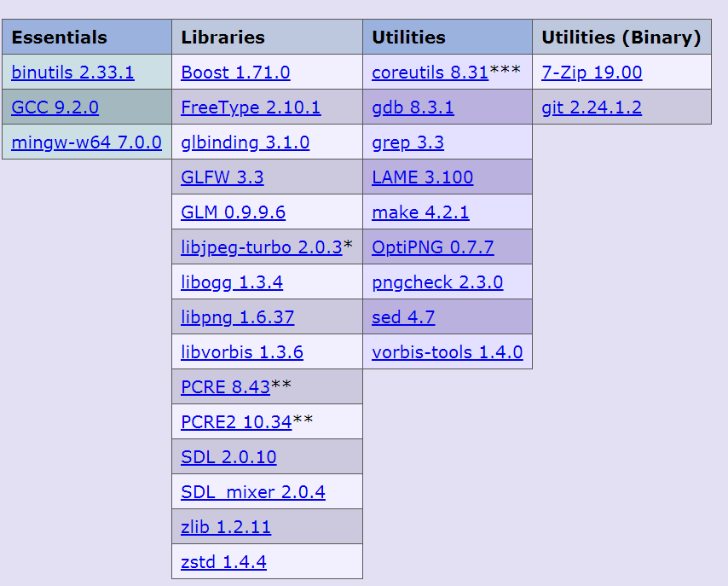This screenshot has height=586, width=728.
Task: Open the OptiPNG 0.7.7 link
Action: (433, 247)
